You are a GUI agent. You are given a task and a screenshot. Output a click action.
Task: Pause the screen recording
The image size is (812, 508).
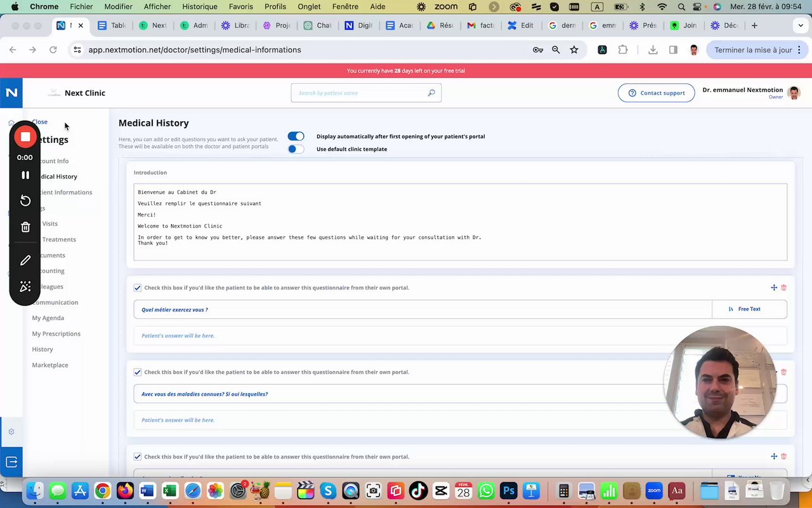(x=25, y=175)
